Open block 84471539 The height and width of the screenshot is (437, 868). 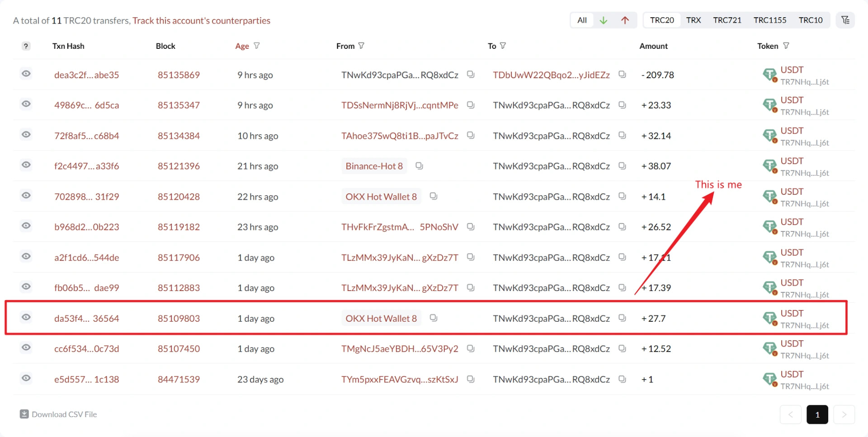point(179,380)
